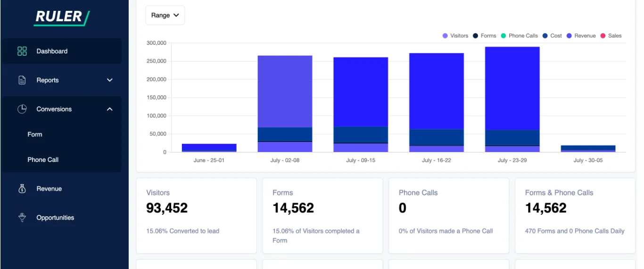Click the Phone Calls value 0

tap(403, 208)
